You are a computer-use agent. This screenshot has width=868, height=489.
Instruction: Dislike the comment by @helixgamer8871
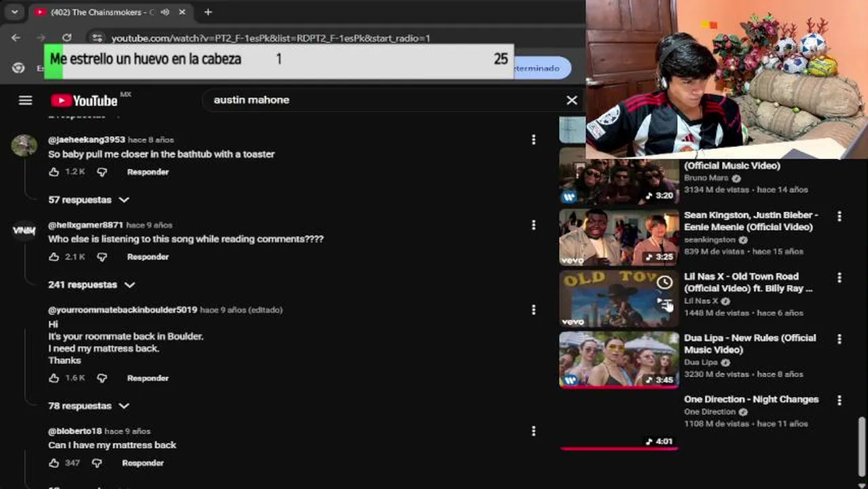click(102, 257)
